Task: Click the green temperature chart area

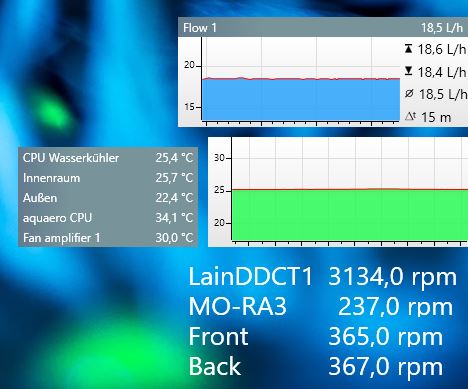Action: [350, 215]
